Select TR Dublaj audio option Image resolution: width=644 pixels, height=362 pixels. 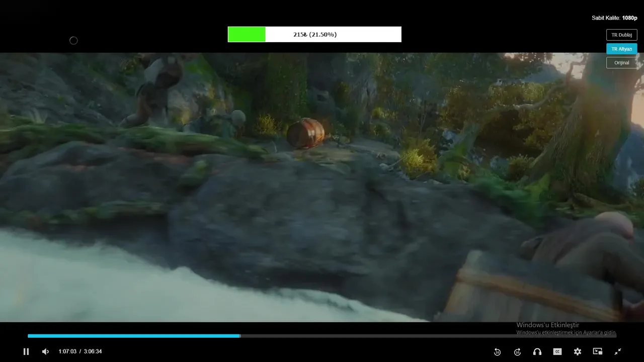coord(622,35)
